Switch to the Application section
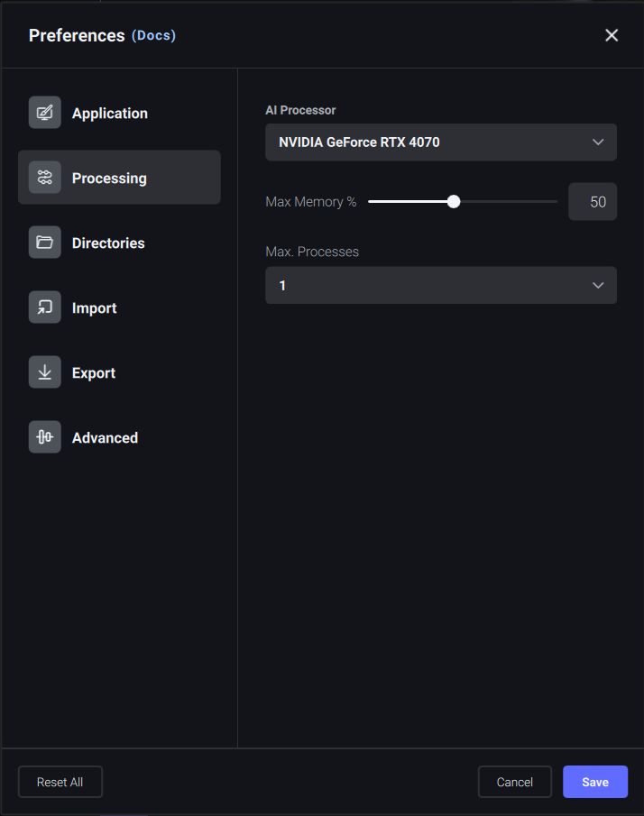The height and width of the screenshot is (816, 644). [109, 113]
